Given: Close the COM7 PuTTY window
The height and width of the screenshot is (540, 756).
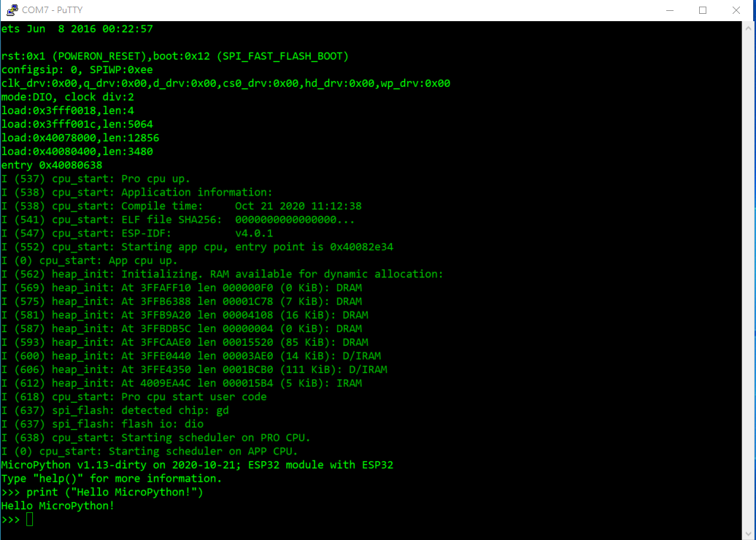Looking at the screenshot, I should [736, 10].
